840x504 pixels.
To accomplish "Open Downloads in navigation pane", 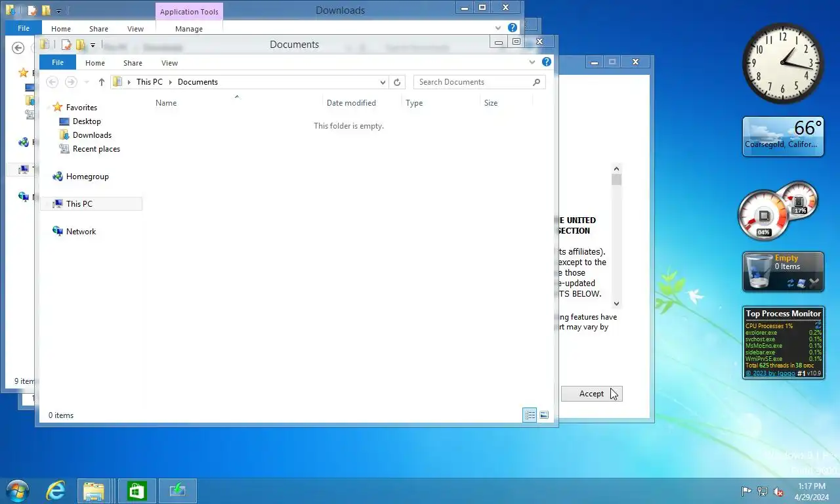I will coord(92,135).
